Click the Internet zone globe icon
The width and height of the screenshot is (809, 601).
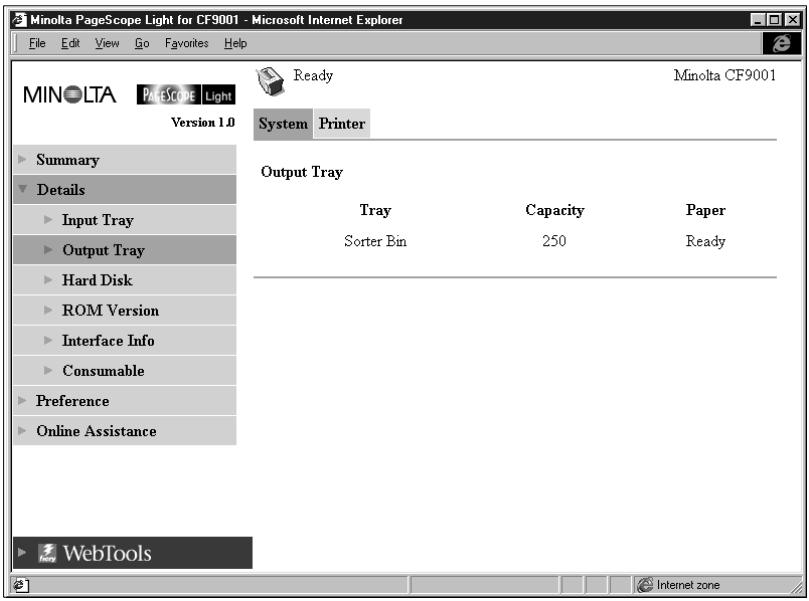pyautogui.click(x=645, y=584)
